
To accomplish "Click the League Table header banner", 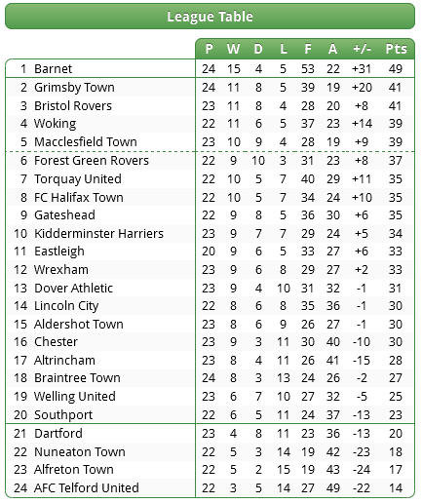I will pos(210,17).
